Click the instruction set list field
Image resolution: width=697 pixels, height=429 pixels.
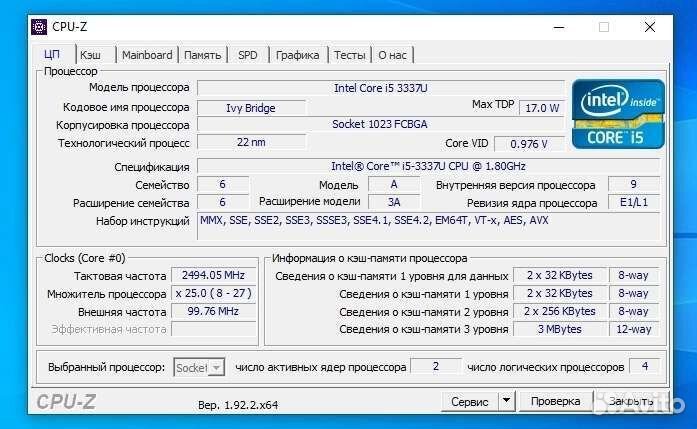tap(428, 227)
